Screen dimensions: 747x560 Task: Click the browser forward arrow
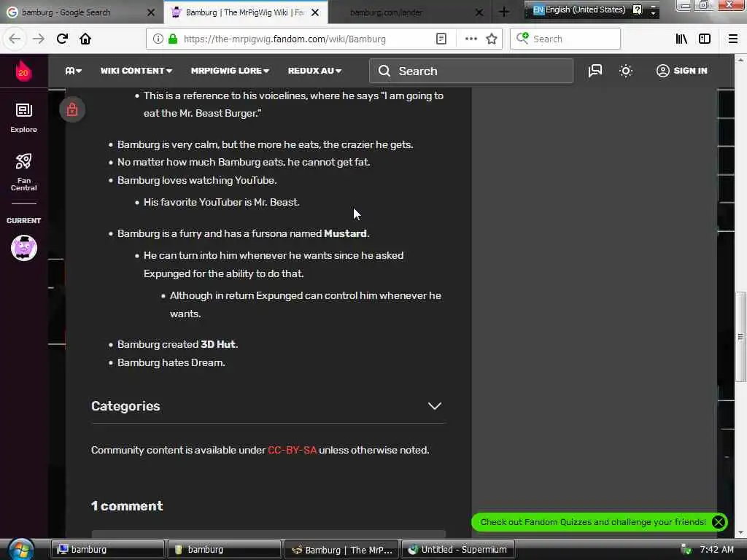(38, 39)
